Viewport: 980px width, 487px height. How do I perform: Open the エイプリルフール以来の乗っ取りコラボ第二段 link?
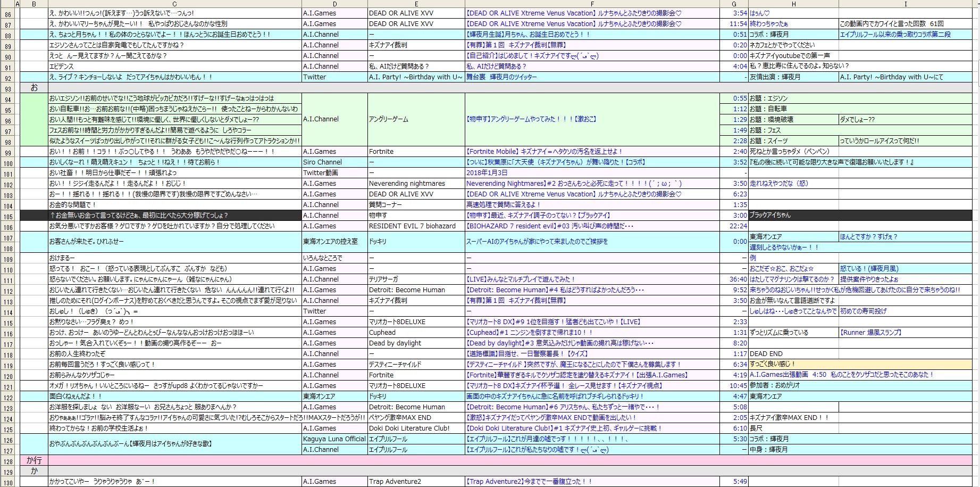tap(895, 35)
